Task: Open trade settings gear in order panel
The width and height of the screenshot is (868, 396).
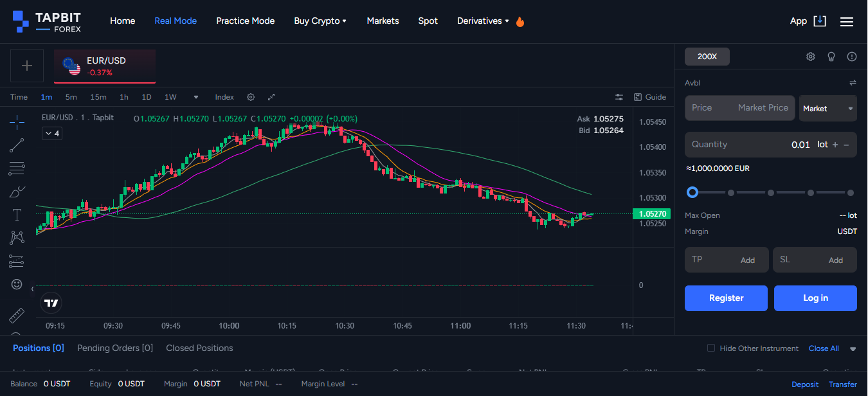Action: coord(811,57)
